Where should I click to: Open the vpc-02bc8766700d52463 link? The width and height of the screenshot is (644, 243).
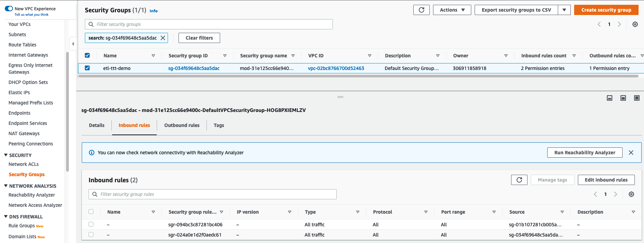[336, 68]
